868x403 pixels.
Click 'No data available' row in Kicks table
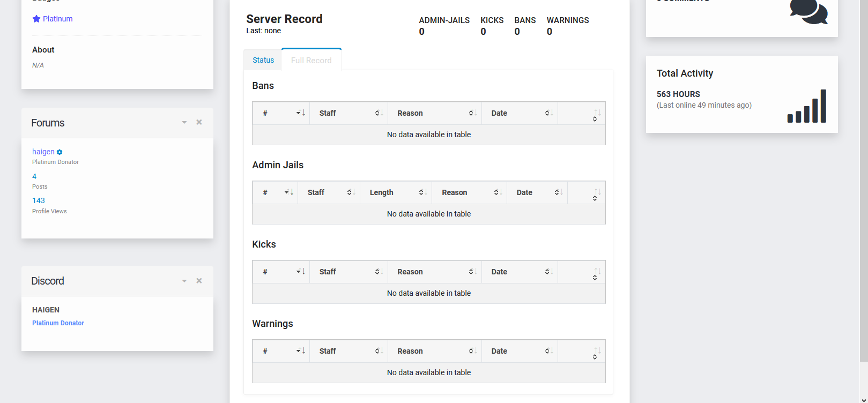tap(429, 293)
